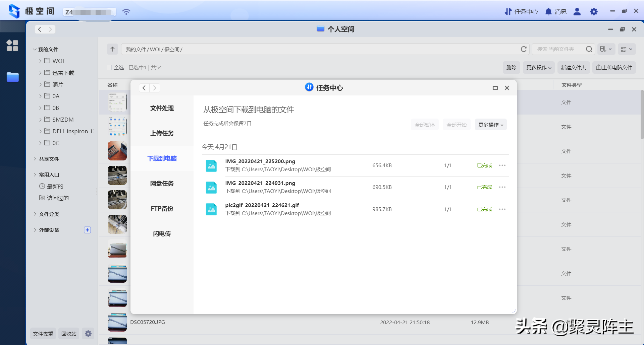This screenshot has width=644, height=345.
Task: Switch to the 文件处理 tab
Action: pyautogui.click(x=162, y=108)
